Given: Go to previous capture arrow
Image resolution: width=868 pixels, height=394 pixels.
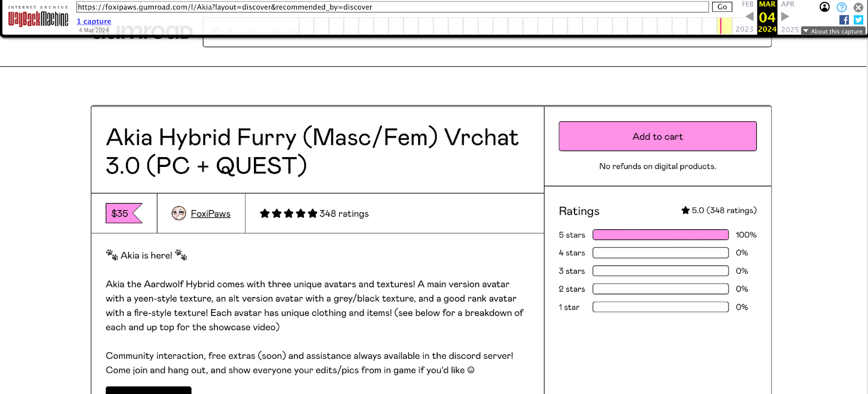Looking at the screenshot, I should pos(749,16).
